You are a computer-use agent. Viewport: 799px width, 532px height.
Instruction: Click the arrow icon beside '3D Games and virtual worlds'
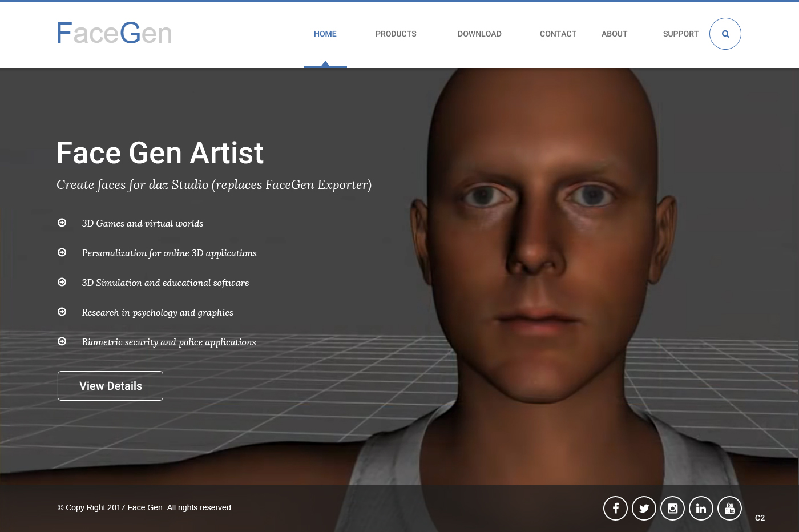tap(62, 223)
